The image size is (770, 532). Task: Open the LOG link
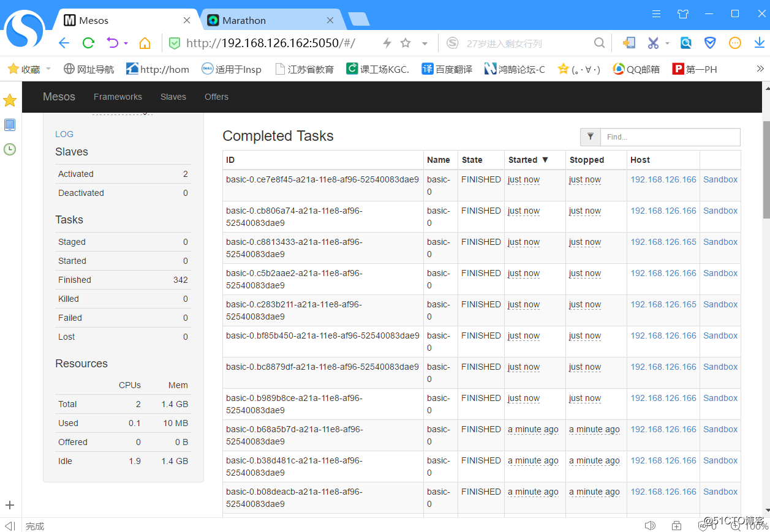pyautogui.click(x=64, y=134)
